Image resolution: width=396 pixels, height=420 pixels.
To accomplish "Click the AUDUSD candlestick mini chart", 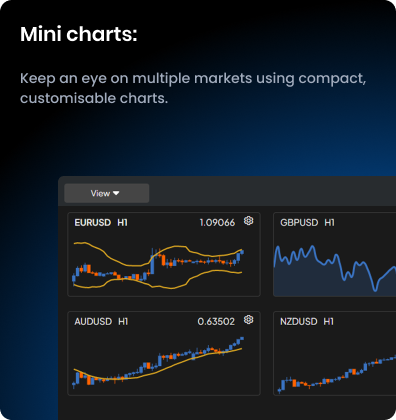I will [x=159, y=363].
